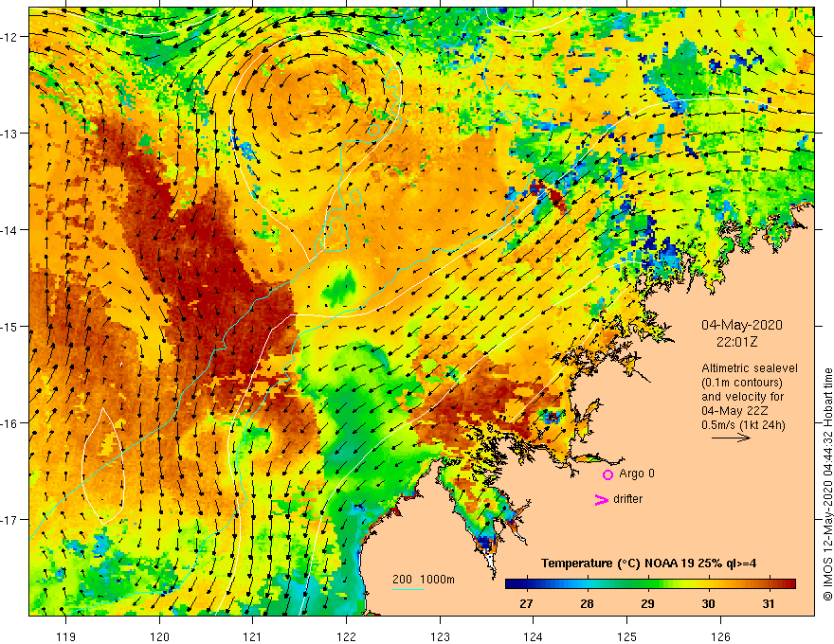The width and height of the screenshot is (834, 644).
Task: Click the temperature color bar
Action: [650, 584]
